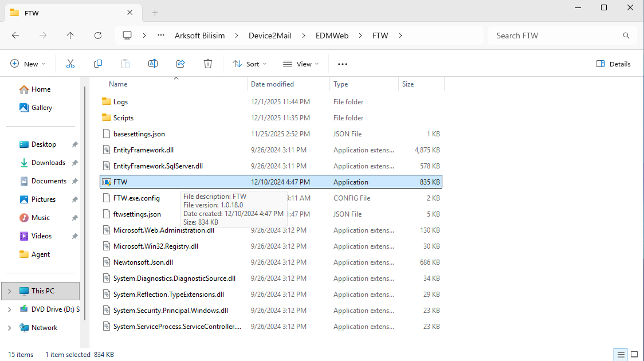Expand the This PC tree node

click(9, 291)
